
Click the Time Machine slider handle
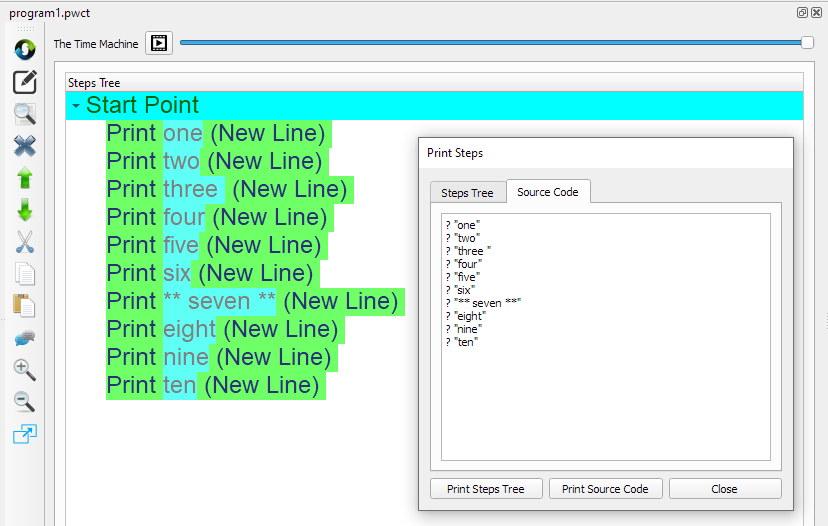tap(807, 42)
